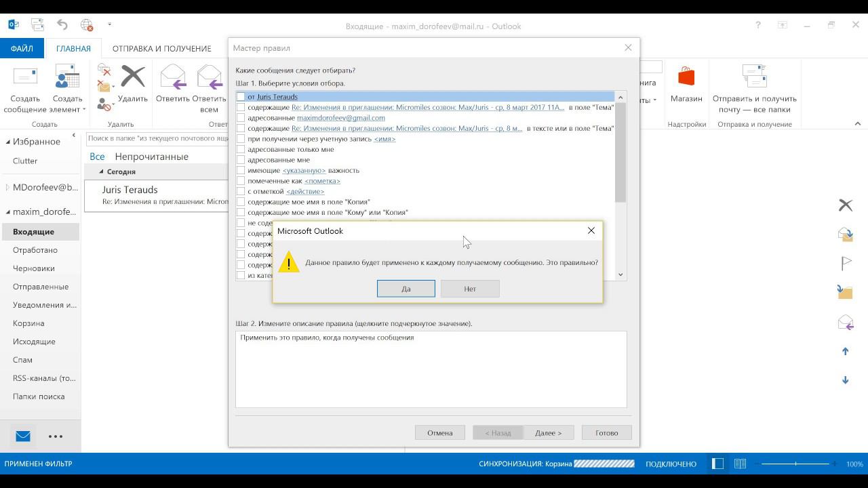Open ribbon display options icon
868x488 pixels.
[x=783, y=25]
